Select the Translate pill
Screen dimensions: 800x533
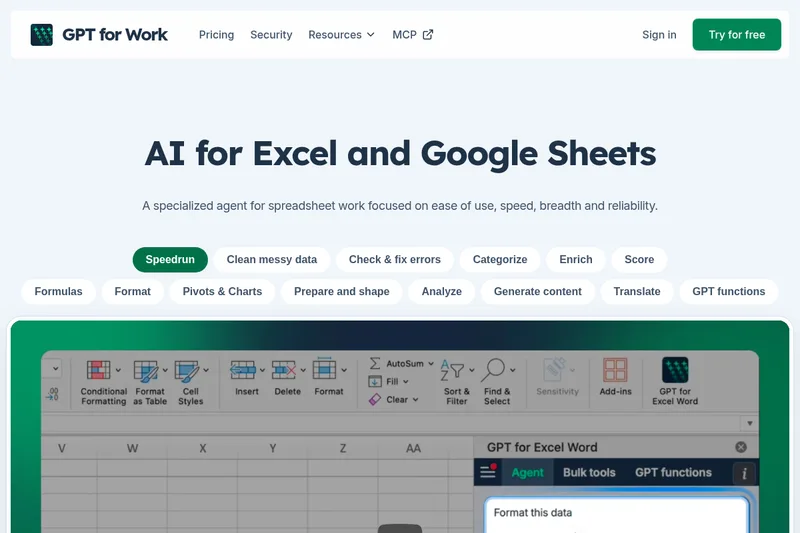click(637, 292)
